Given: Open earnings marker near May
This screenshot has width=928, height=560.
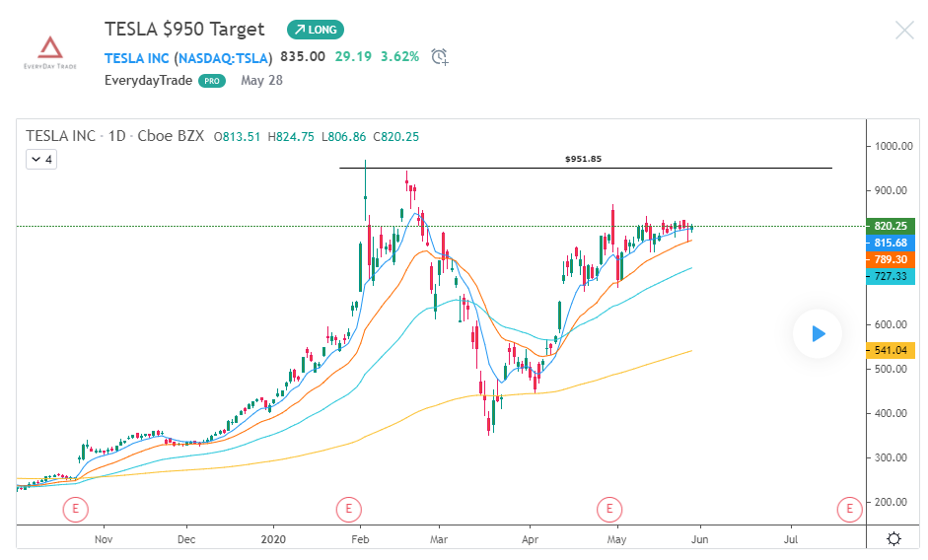Looking at the screenshot, I should click(609, 509).
